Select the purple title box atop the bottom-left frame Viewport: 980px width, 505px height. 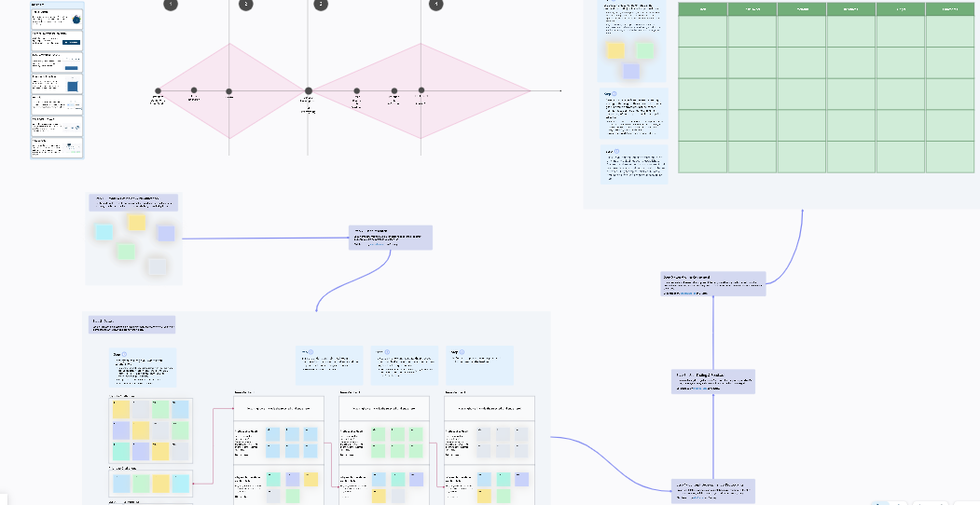[x=131, y=324]
